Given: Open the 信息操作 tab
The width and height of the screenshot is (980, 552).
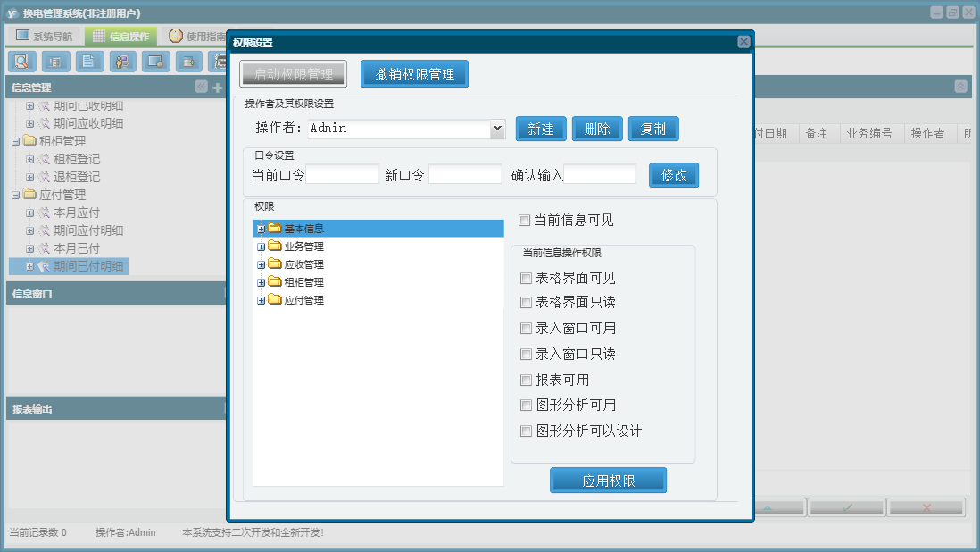Looking at the screenshot, I should click(120, 37).
